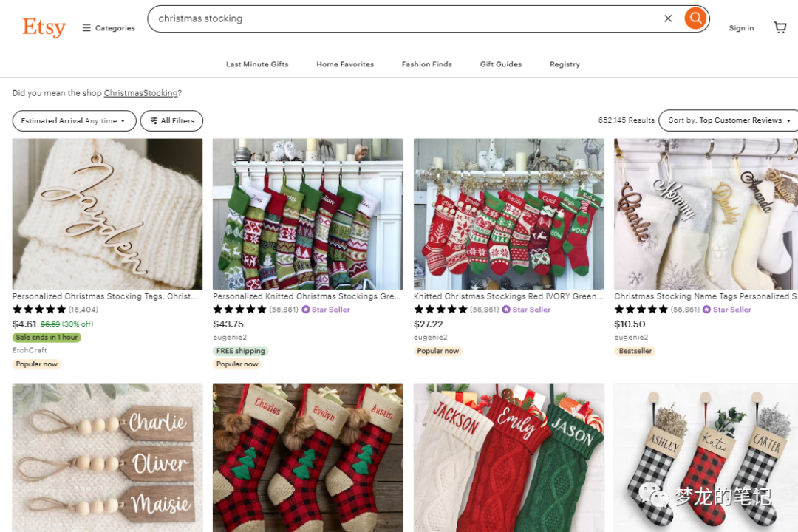Open the Jayden stocking tag thumbnail

tap(107, 214)
